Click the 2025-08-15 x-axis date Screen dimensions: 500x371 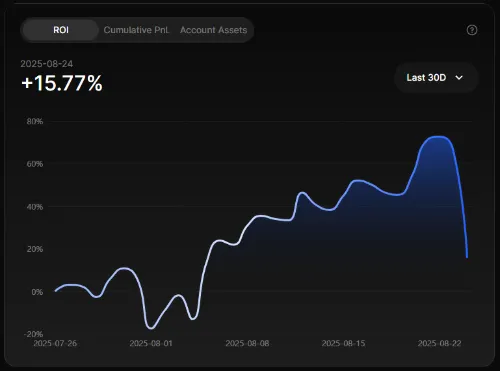pos(343,343)
